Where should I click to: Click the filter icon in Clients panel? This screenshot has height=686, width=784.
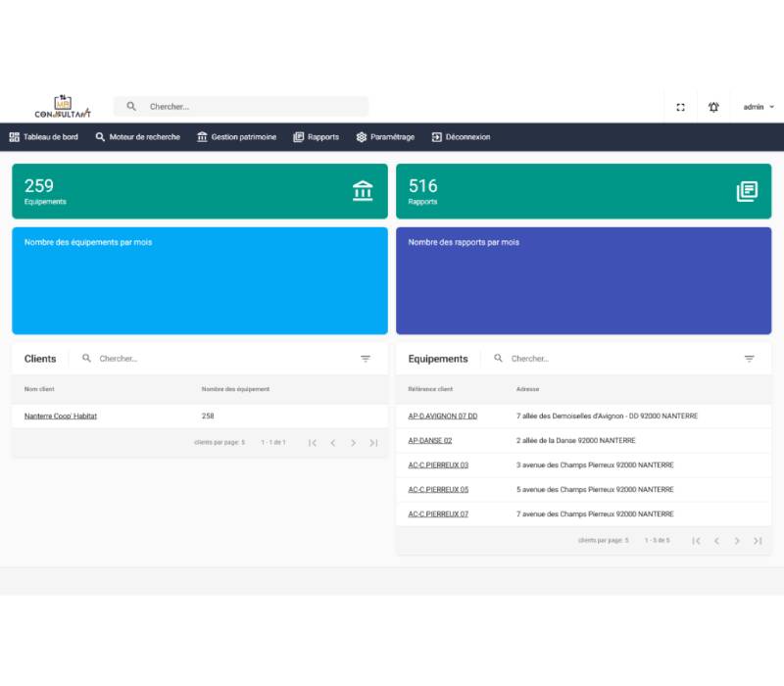tap(366, 359)
